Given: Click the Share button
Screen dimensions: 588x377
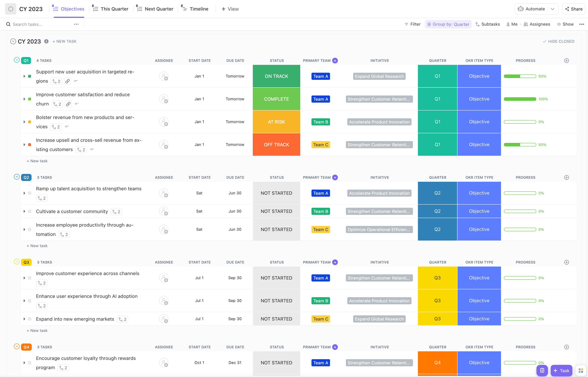Looking at the screenshot, I should (574, 9).
